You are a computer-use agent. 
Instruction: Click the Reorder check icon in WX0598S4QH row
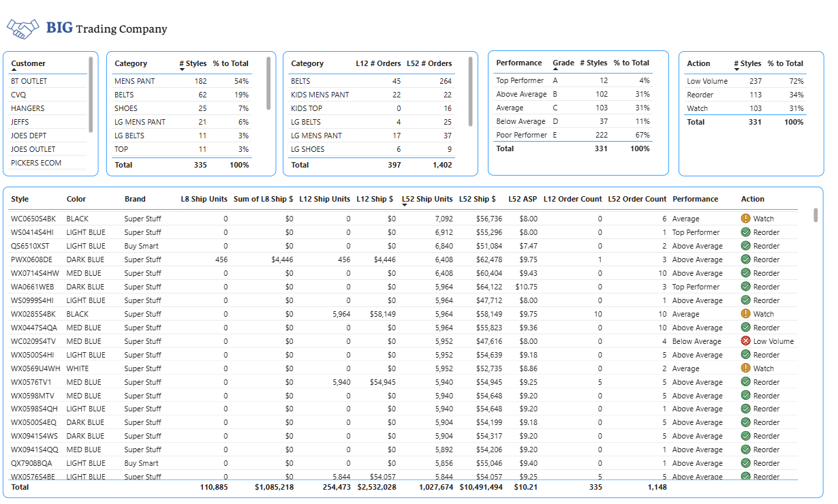click(x=745, y=409)
